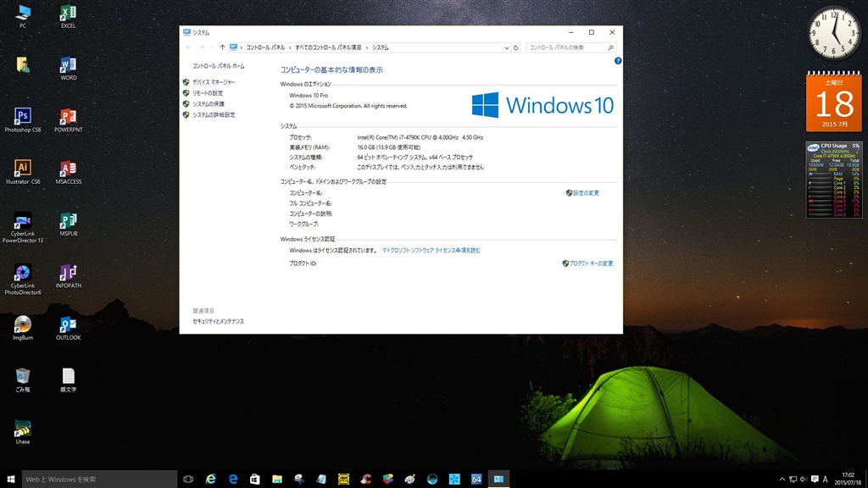868x488 pixels.
Task: Go up one level with up arrow
Action: (223, 47)
